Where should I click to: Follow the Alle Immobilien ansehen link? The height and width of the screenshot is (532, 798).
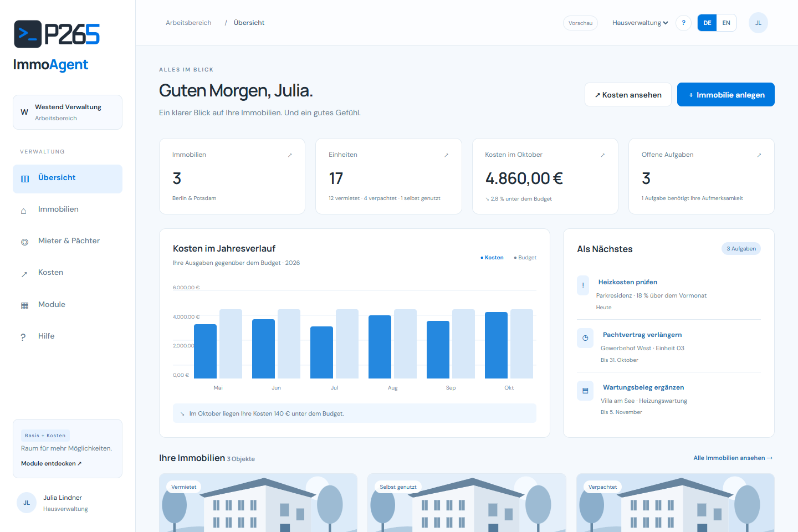tap(733, 458)
